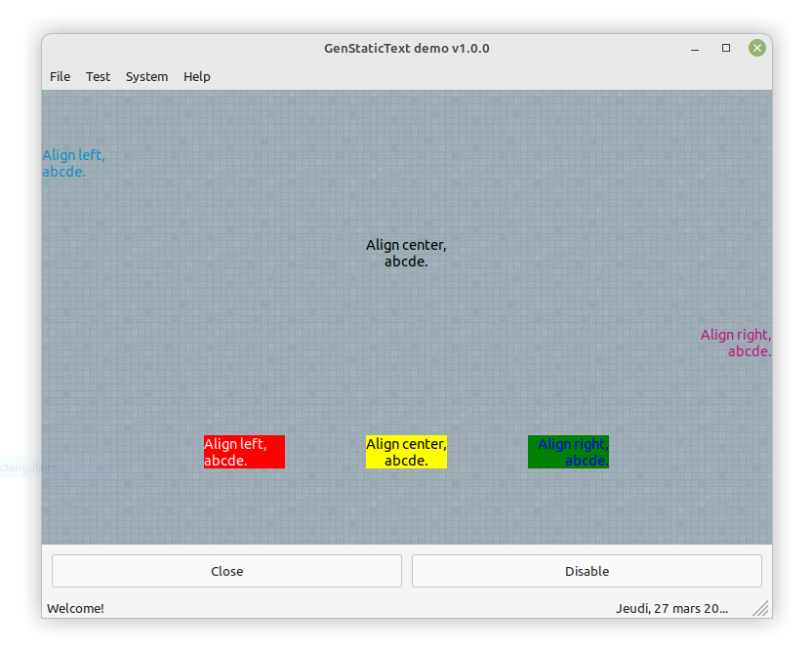Minimize the GenStaticText demo window

(x=695, y=48)
